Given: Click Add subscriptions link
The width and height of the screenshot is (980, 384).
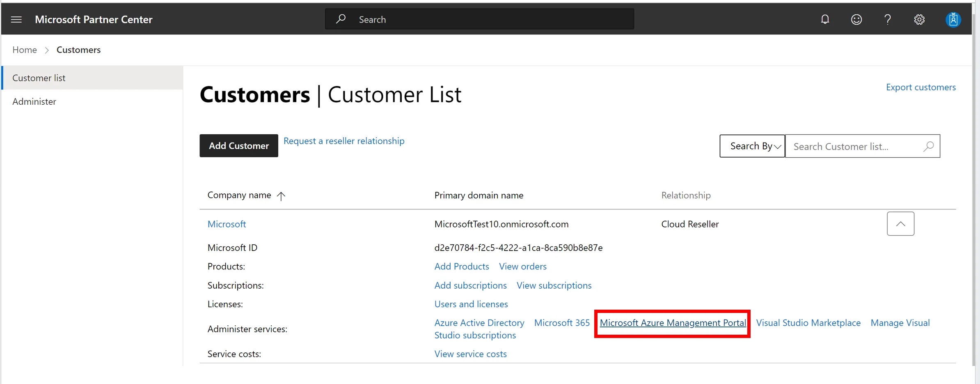Looking at the screenshot, I should [470, 285].
